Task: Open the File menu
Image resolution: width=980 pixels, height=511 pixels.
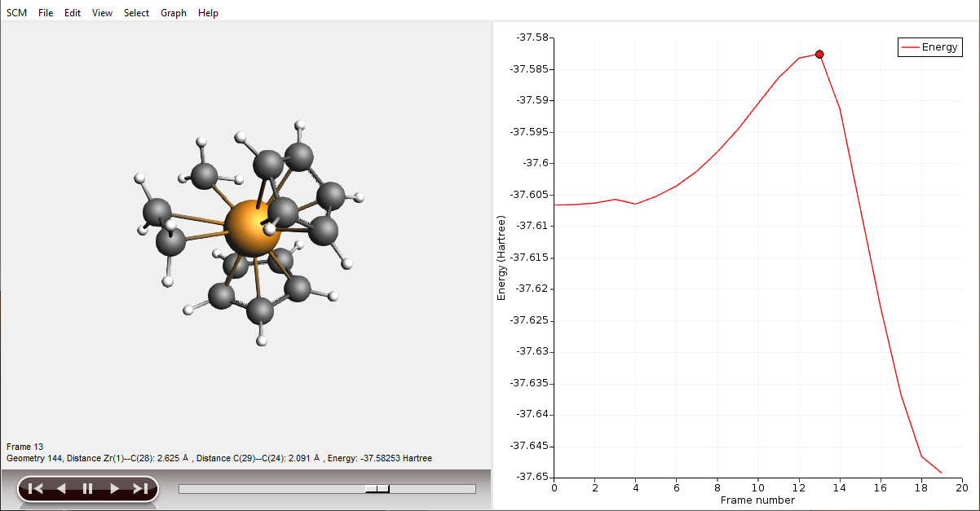Action: point(45,12)
